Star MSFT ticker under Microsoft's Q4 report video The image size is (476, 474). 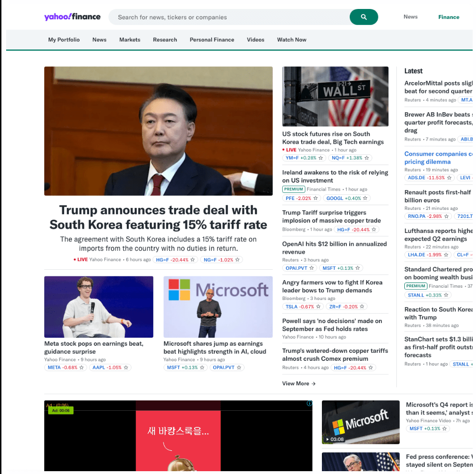(x=444, y=428)
